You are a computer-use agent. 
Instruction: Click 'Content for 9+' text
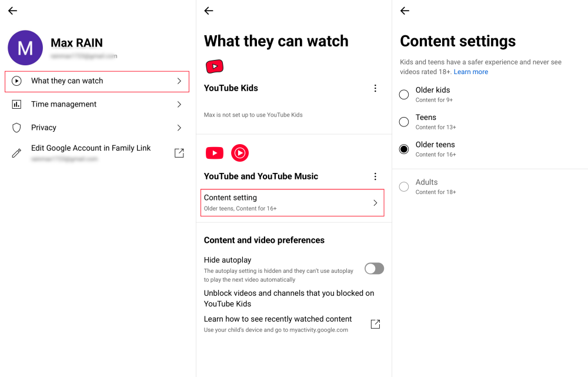click(435, 100)
